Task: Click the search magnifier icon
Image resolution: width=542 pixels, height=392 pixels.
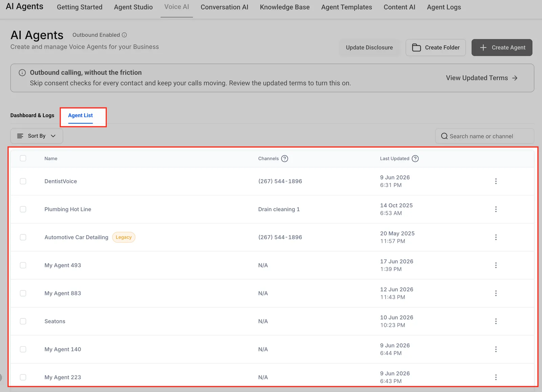Action: pos(444,136)
